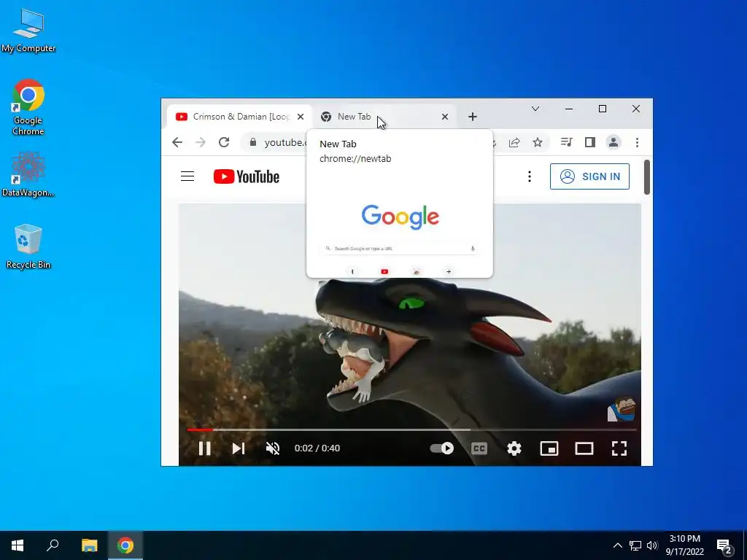747x560 pixels.
Task: Select the Recycle Bin icon
Action: point(28,246)
